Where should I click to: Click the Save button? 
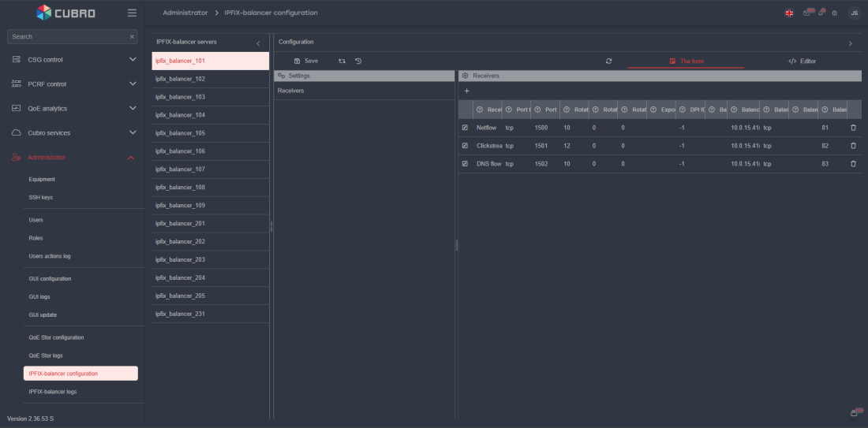click(306, 61)
